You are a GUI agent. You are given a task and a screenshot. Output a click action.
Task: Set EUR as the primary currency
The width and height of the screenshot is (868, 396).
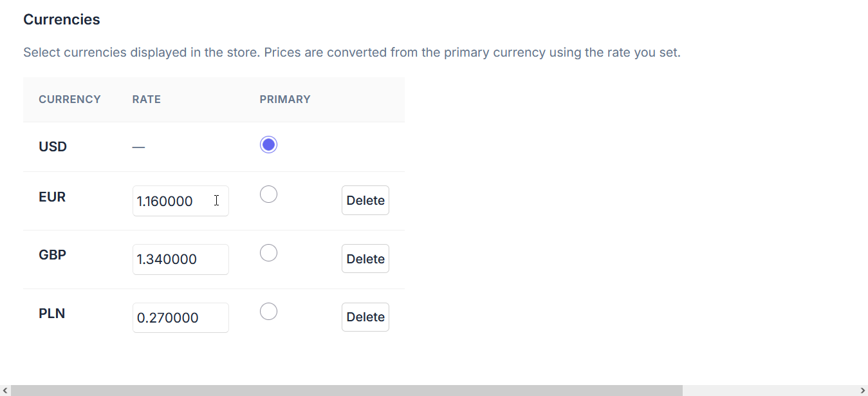click(268, 194)
